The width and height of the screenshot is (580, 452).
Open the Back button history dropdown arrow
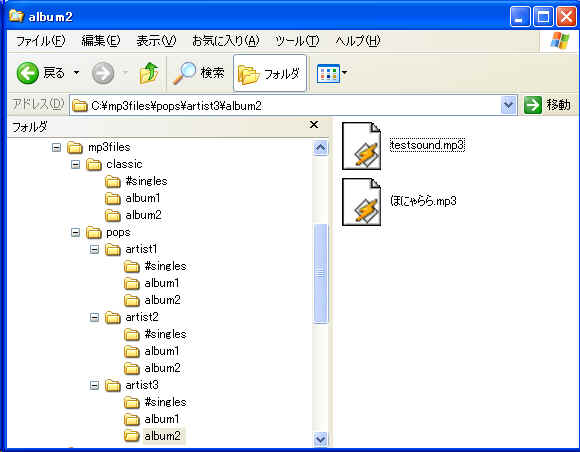coord(76,72)
